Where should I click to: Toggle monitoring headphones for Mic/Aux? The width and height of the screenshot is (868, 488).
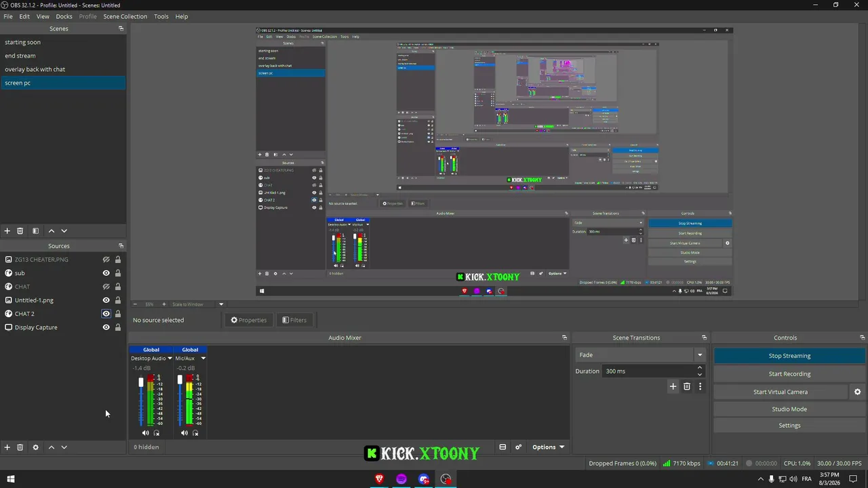click(x=195, y=433)
